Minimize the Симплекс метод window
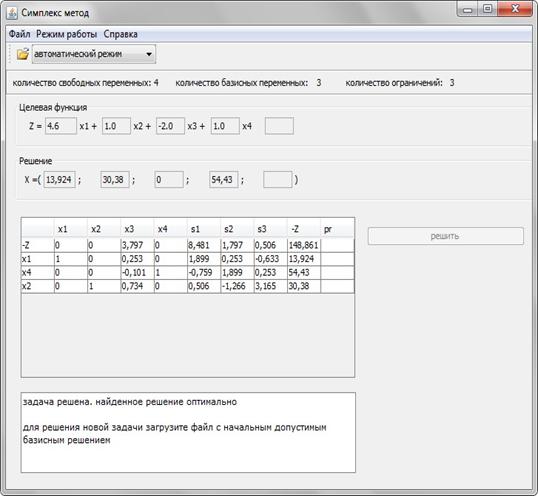Screen dimensions: 538x496 (x=468, y=9)
